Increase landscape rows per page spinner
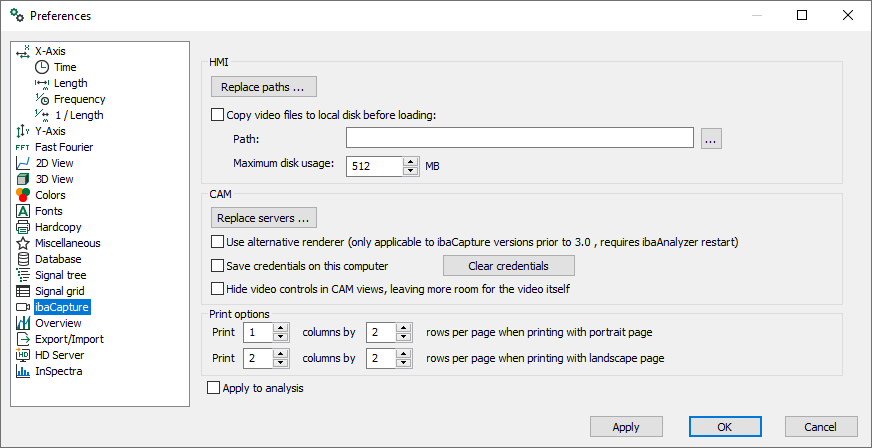This screenshot has height=448, width=872. 404,353
